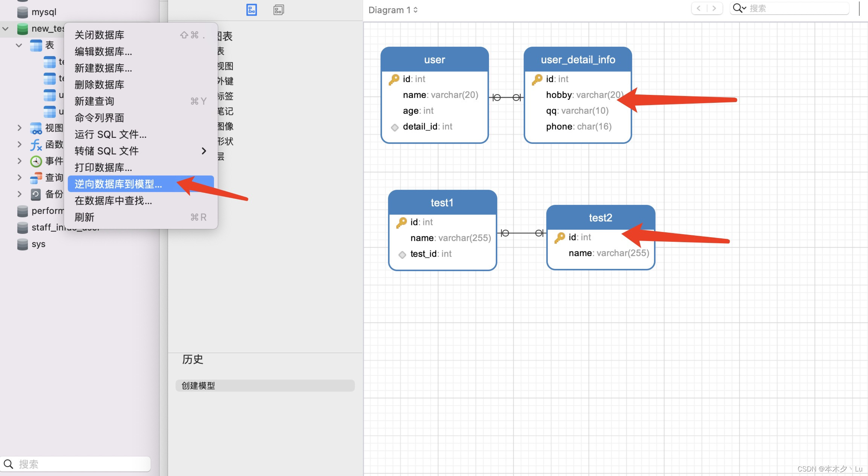Expand the 视图 views node
Image resolution: width=868 pixels, height=476 pixels.
(x=19, y=128)
